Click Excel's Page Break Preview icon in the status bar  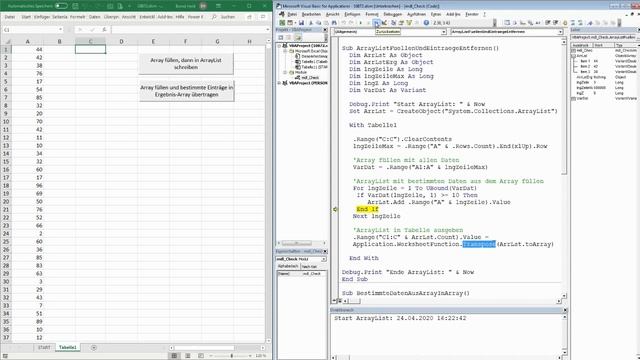201,356
